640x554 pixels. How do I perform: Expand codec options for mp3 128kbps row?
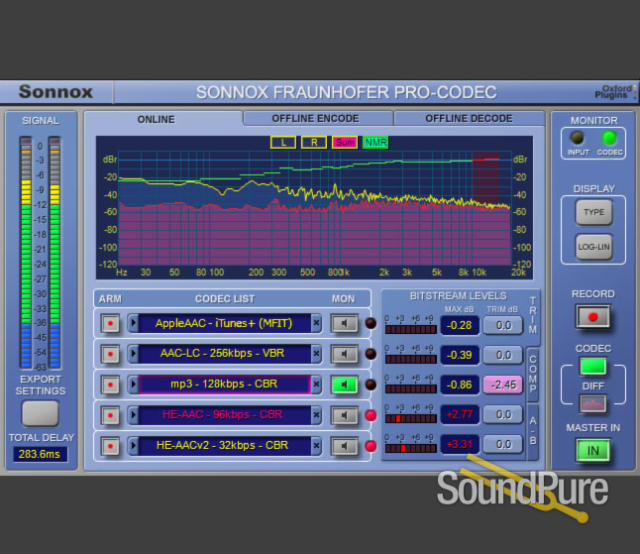[133, 385]
